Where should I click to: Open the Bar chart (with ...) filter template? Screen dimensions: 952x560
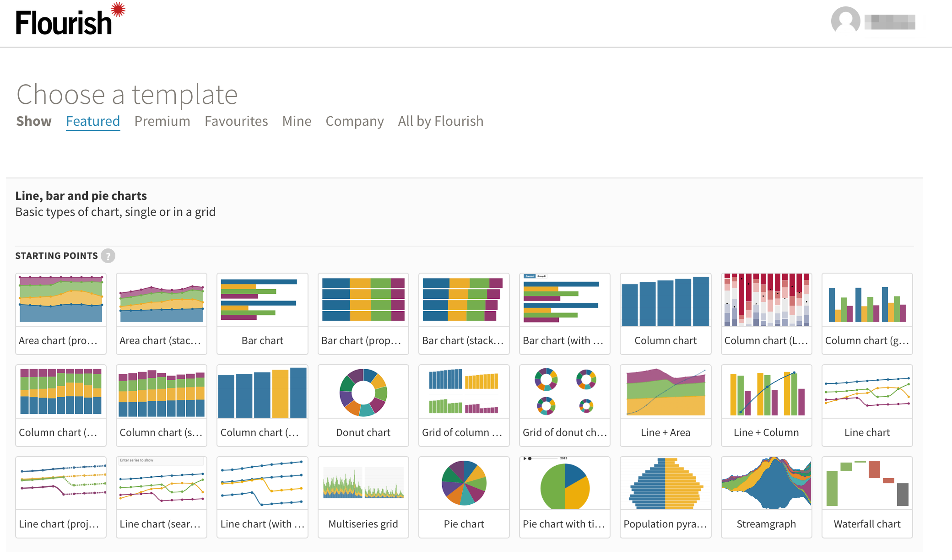coord(565,314)
